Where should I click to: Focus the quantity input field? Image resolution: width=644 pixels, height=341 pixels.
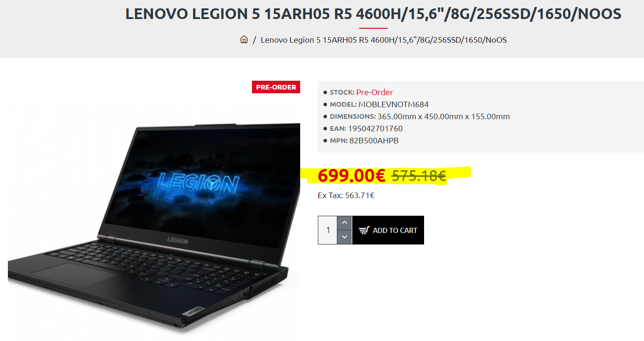click(x=328, y=230)
